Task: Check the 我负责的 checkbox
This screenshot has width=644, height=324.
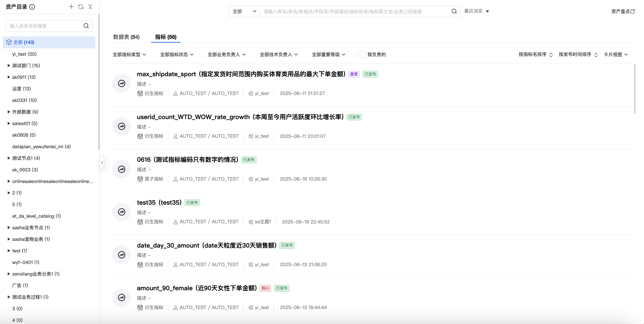Action: point(363,55)
